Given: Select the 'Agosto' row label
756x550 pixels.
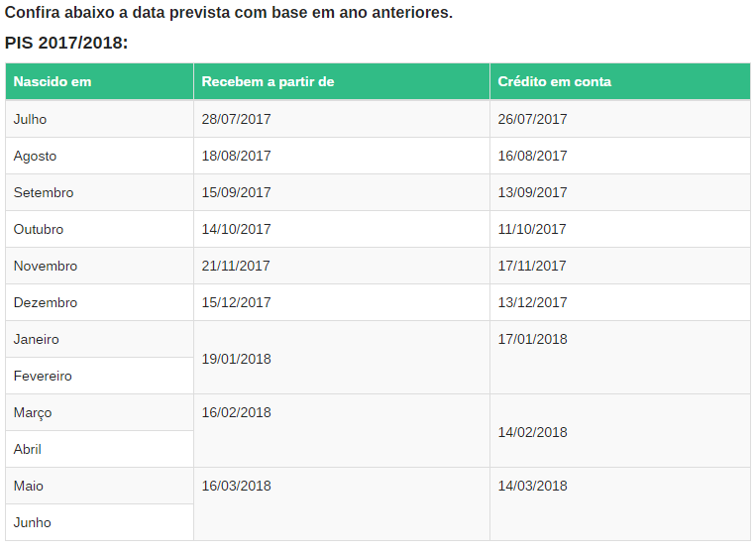Looking at the screenshot, I should 36,156.
